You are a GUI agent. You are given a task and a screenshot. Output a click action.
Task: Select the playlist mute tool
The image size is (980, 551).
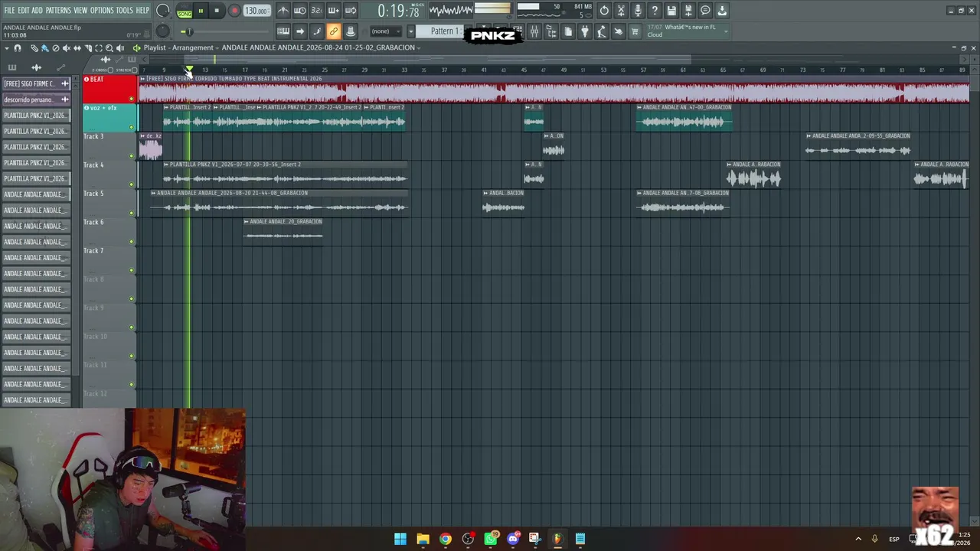[x=66, y=48]
